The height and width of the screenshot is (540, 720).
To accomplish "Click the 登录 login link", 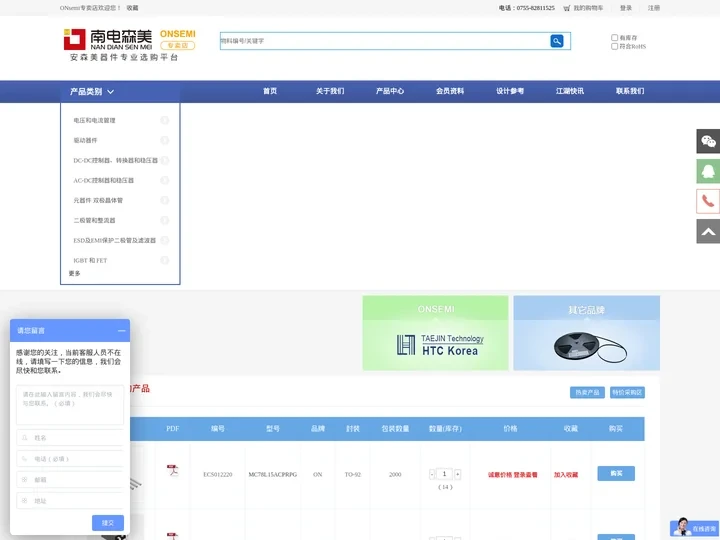I will click(626, 8).
